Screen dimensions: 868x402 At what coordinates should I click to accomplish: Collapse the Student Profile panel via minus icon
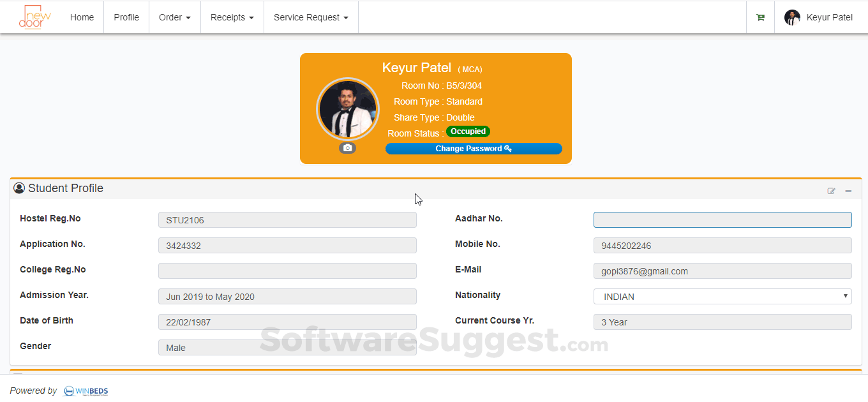(848, 191)
